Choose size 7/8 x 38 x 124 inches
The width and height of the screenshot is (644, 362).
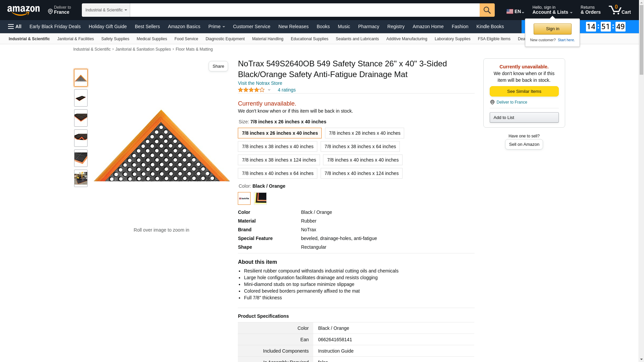pos(279,160)
